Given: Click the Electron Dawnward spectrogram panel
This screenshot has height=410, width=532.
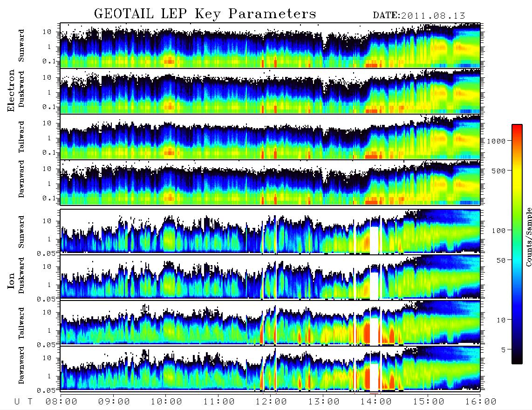Looking at the screenshot, I should pos(270,183).
